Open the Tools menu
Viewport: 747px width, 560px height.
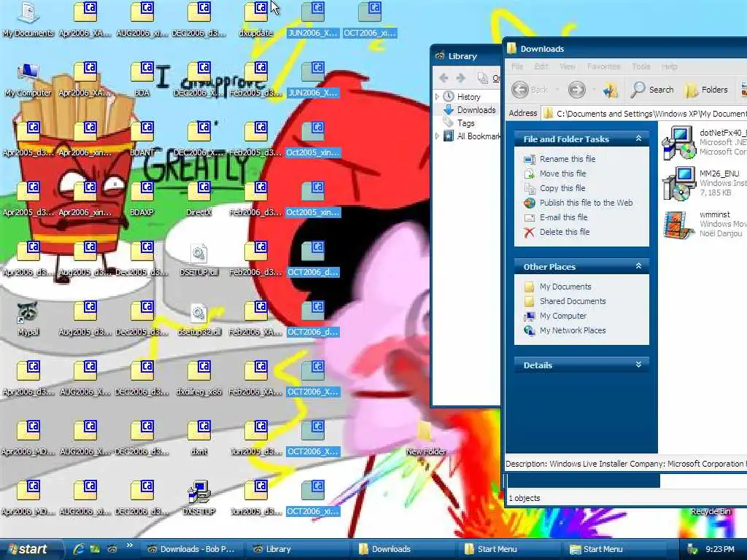[x=640, y=66]
